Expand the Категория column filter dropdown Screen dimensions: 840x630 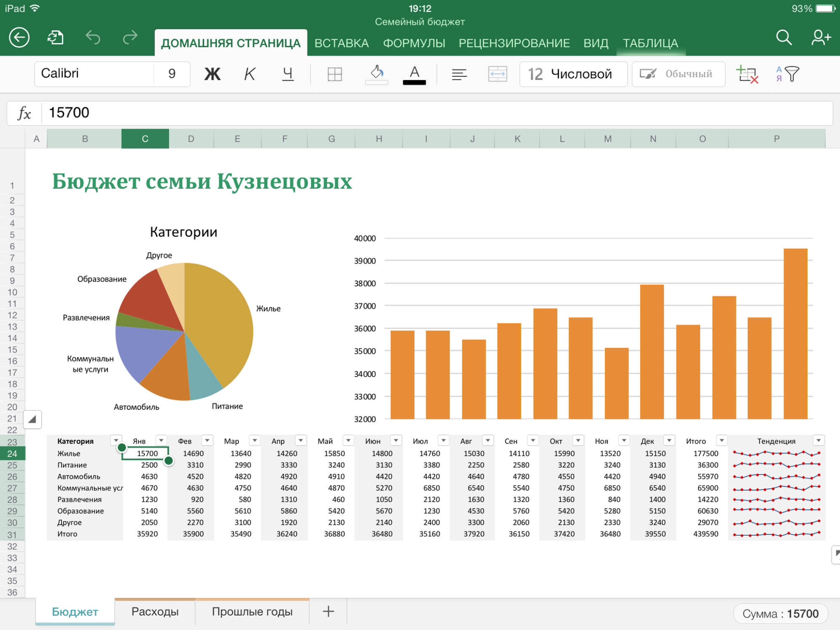[x=116, y=441]
